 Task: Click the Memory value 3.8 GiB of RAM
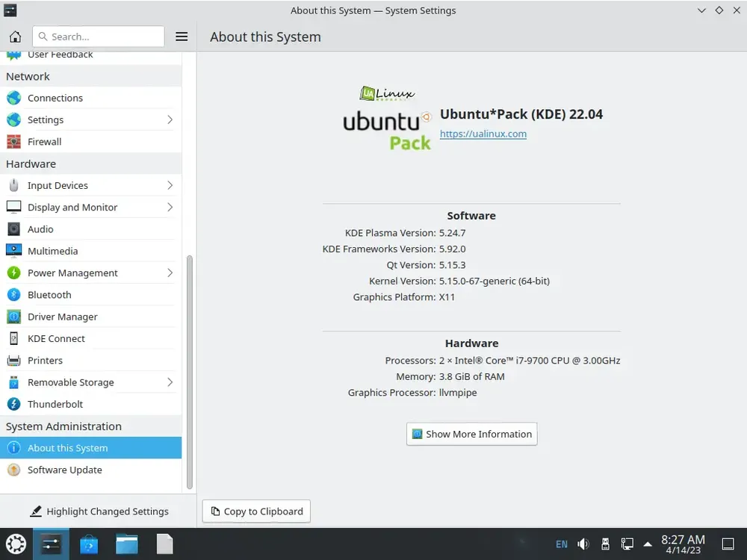tap(471, 376)
